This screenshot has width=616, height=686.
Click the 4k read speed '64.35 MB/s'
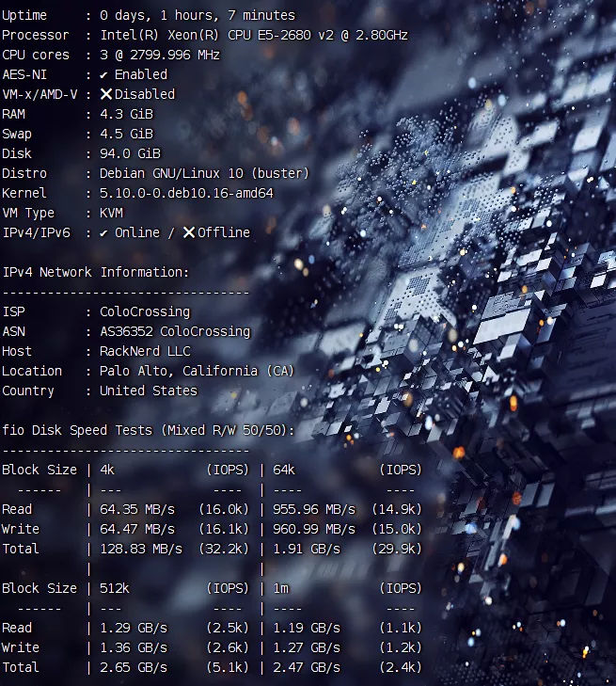coord(137,509)
